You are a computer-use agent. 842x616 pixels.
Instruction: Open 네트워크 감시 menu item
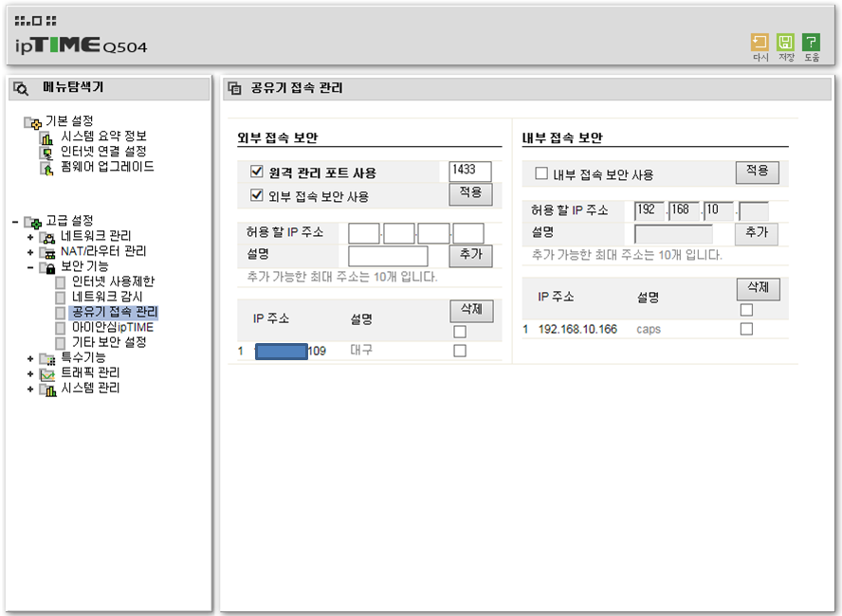[107, 297]
